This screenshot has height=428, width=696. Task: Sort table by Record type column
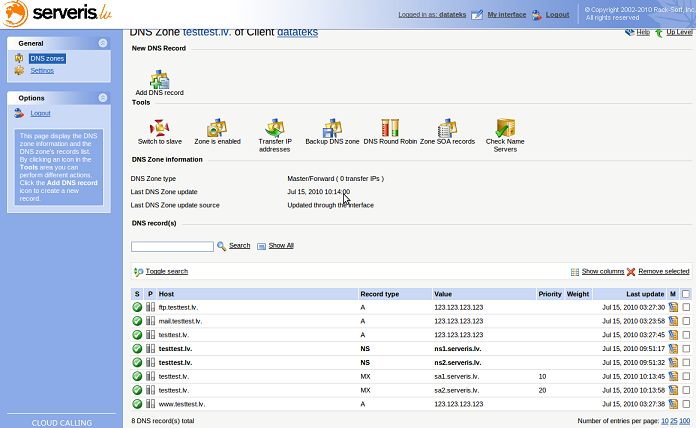[380, 294]
